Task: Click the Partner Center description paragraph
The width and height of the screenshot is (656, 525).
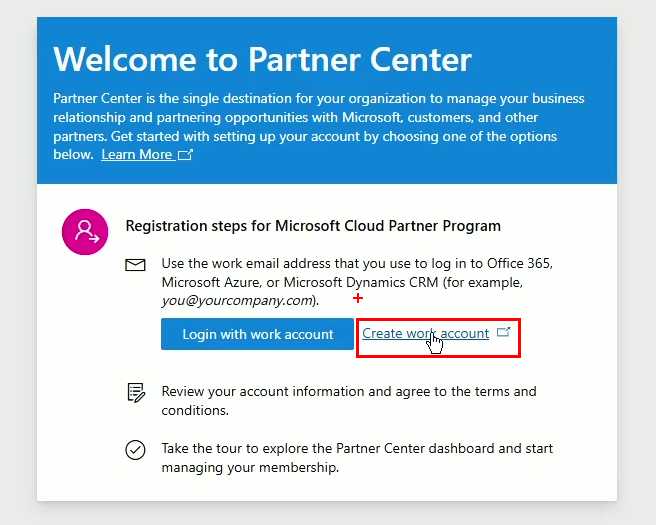Action: coord(318,117)
